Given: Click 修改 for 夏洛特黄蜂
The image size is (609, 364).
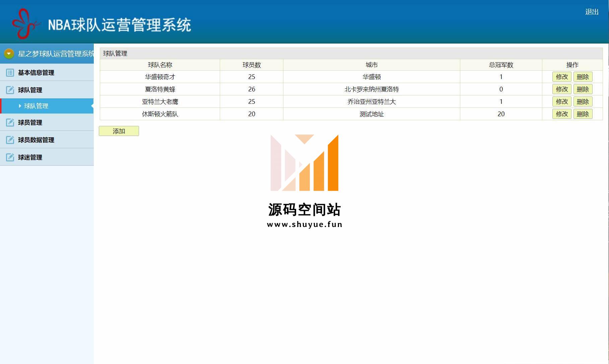Looking at the screenshot, I should click(x=562, y=89).
